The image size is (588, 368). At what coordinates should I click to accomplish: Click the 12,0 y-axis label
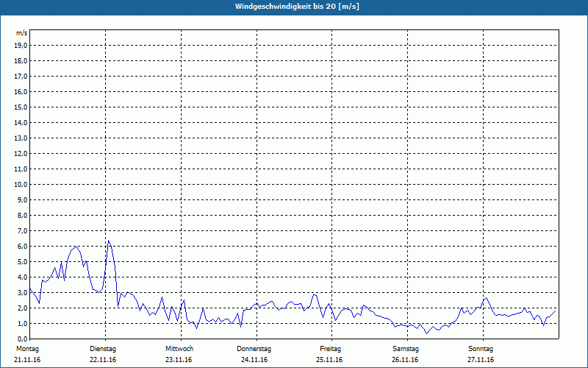21,153
